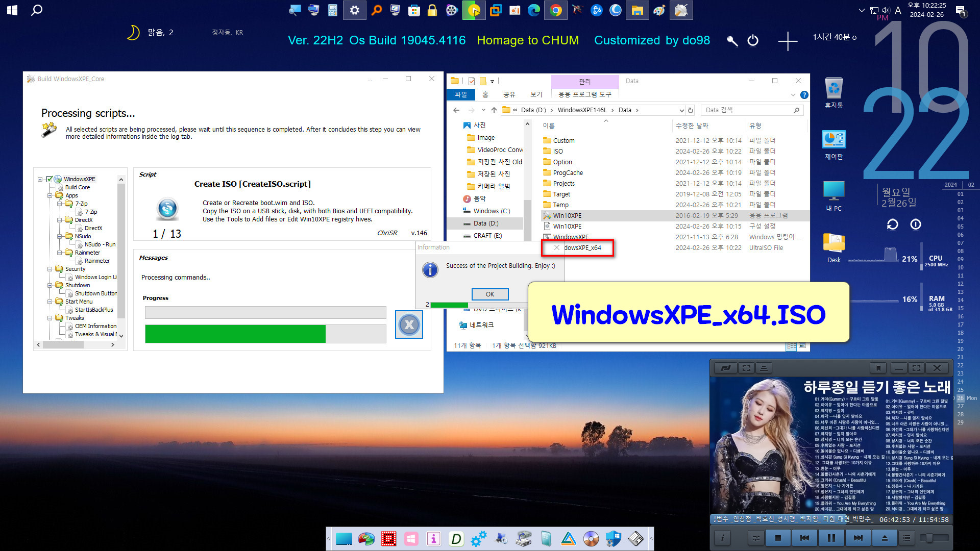
Task: Collapse the DirectX folder node
Action: pos(60,220)
